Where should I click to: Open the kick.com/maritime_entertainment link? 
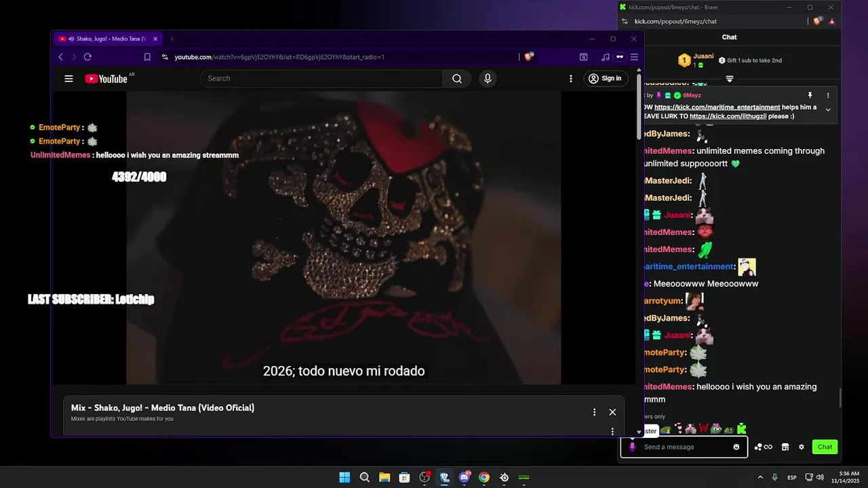pos(717,107)
